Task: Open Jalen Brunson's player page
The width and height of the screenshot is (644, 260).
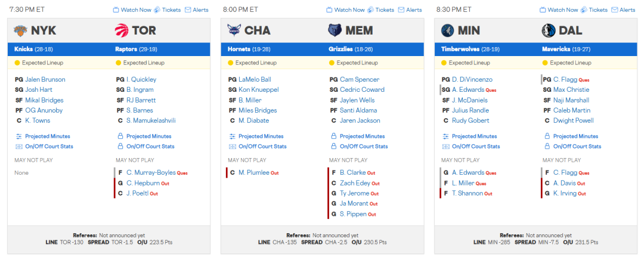Action: 45,79
